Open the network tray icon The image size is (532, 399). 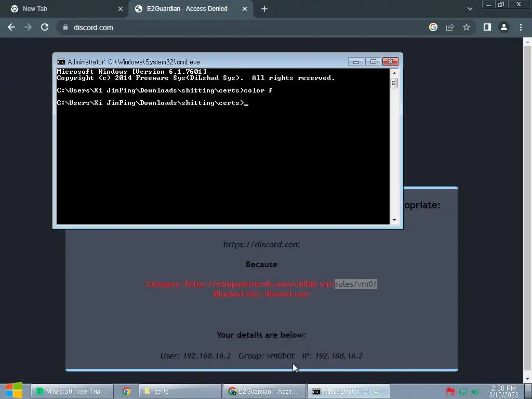point(463,392)
